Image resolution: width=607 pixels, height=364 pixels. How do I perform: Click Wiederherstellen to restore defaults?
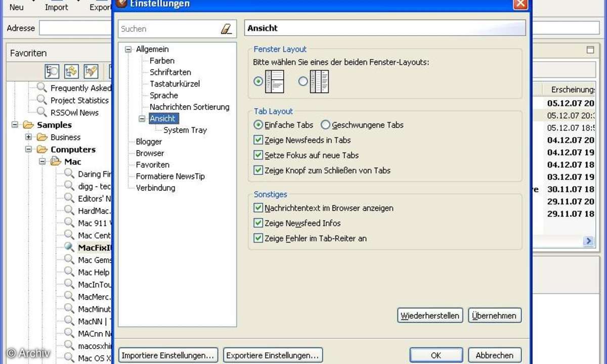click(430, 315)
